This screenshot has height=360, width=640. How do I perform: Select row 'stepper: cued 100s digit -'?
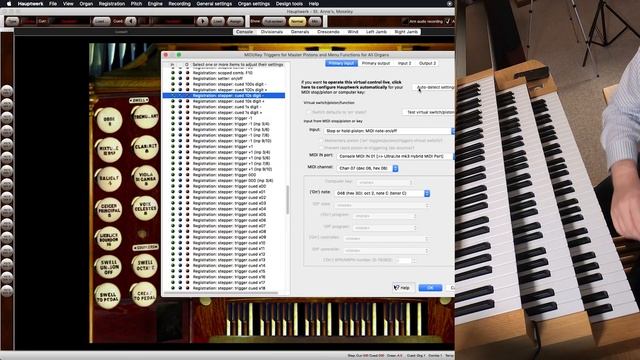pyautogui.click(x=230, y=84)
